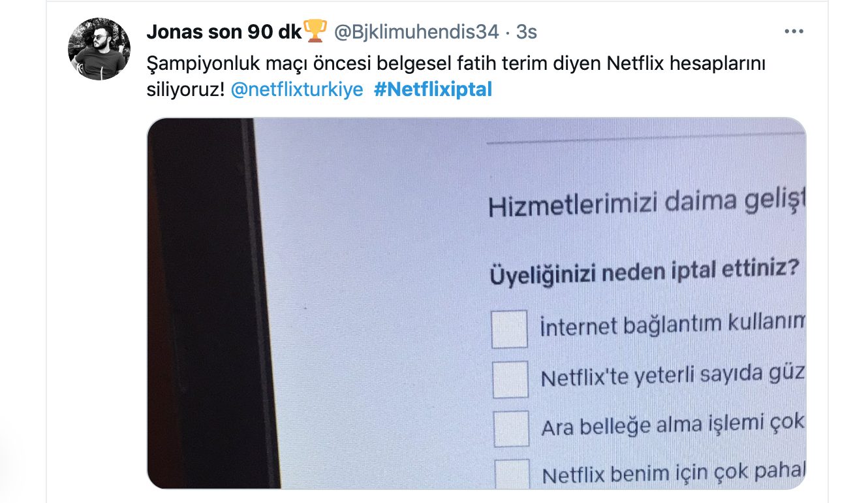868x503 pixels.
Task: Click the tweet author's profile avatar
Action: (99, 49)
